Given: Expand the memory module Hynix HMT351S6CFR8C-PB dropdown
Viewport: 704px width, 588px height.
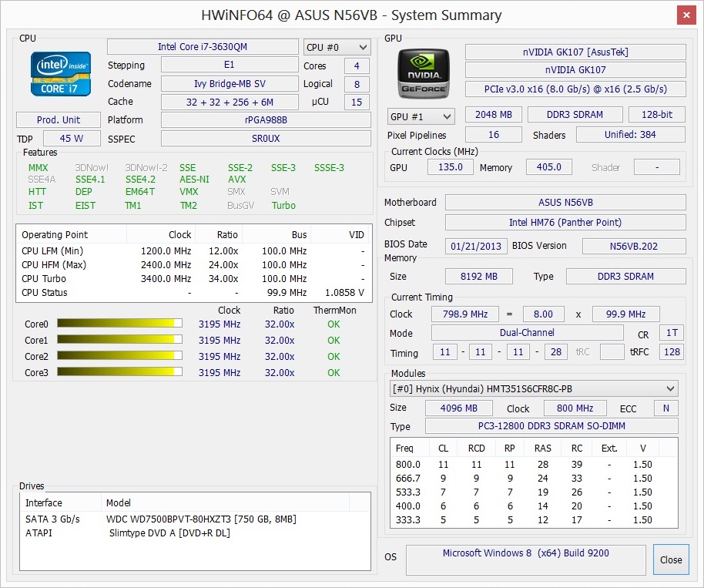Looking at the screenshot, I should pyautogui.click(x=533, y=388).
